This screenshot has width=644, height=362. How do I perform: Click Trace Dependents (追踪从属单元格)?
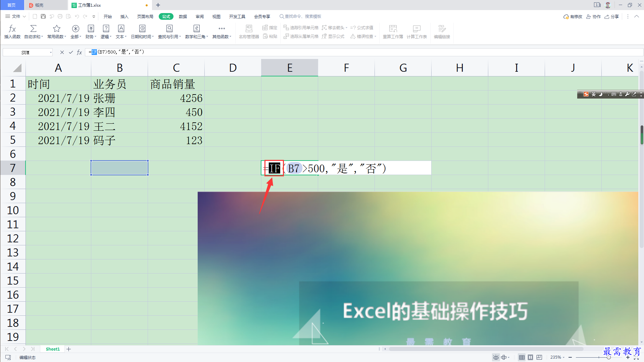[301, 36]
